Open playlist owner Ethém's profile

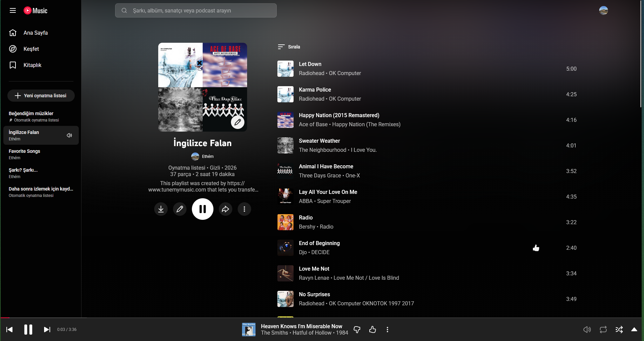pyautogui.click(x=202, y=157)
